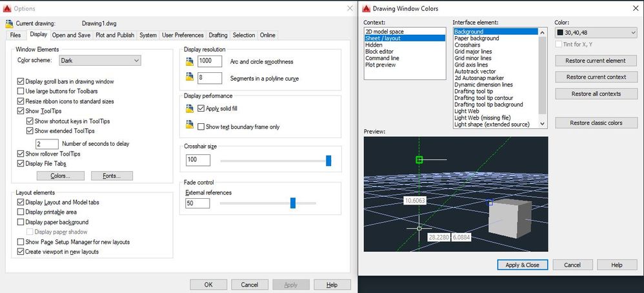Toggle Display scroll bars in drawing window
The image size is (644, 293).
pyautogui.click(x=21, y=81)
